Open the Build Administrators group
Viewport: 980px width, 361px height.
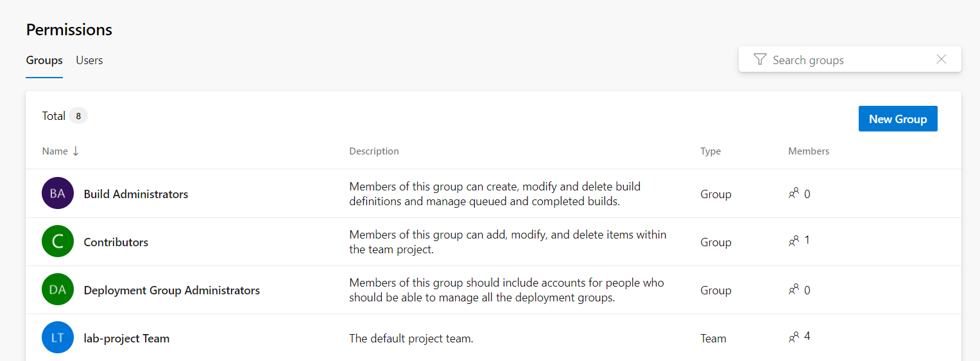coord(136,194)
